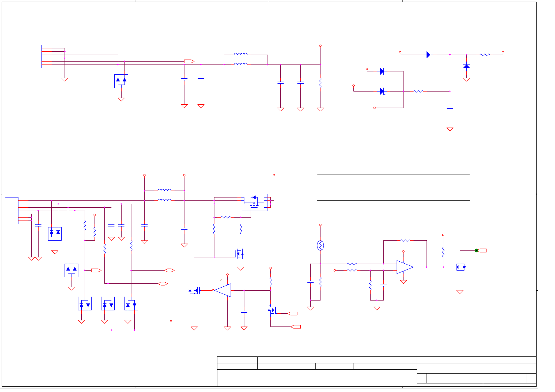Select the series diode on the top-right power line
The width and height of the screenshot is (555, 392).
[428, 55]
